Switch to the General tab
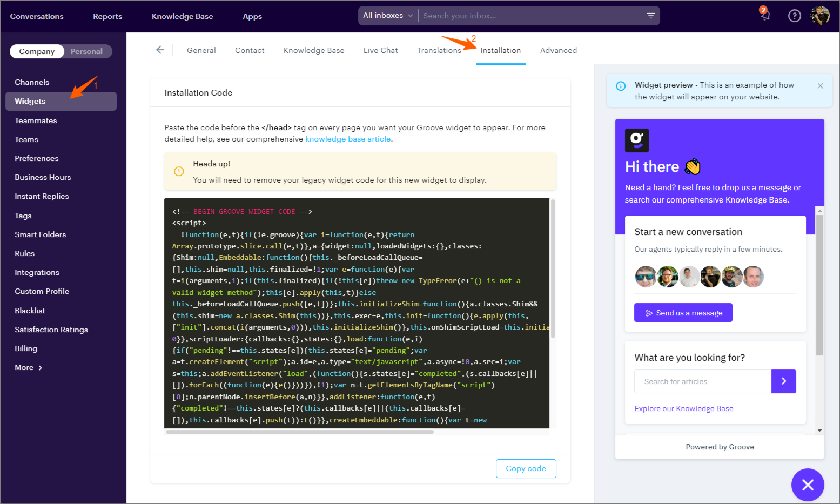 (201, 50)
